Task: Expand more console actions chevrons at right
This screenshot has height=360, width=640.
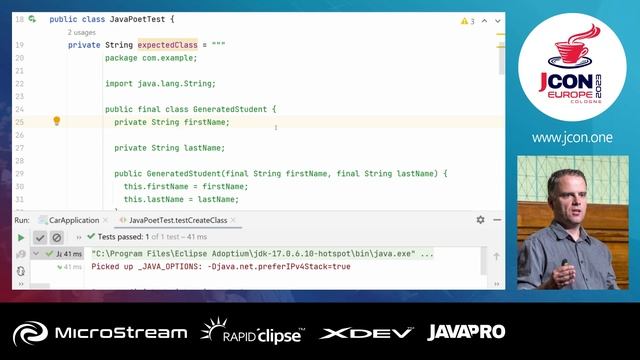Action: pyautogui.click(x=496, y=284)
